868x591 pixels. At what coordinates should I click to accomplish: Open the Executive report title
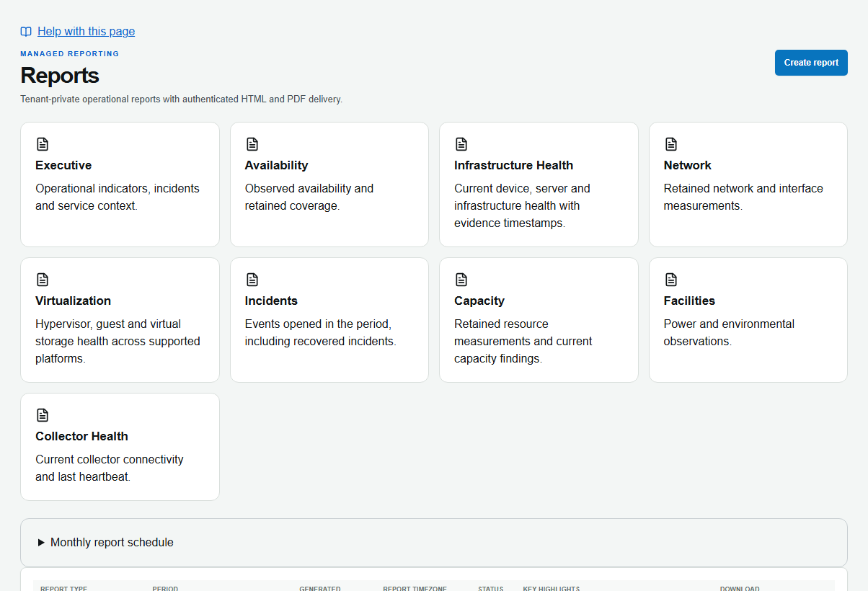pos(63,166)
